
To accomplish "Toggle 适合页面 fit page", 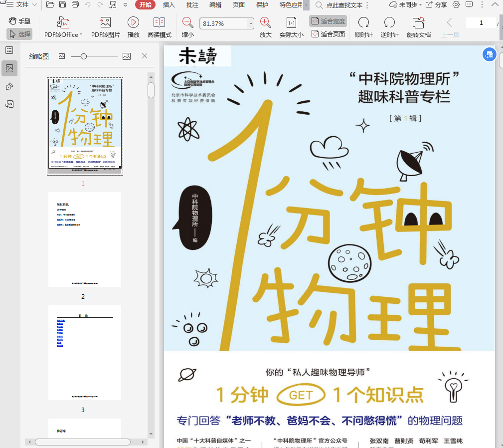I will point(328,34).
